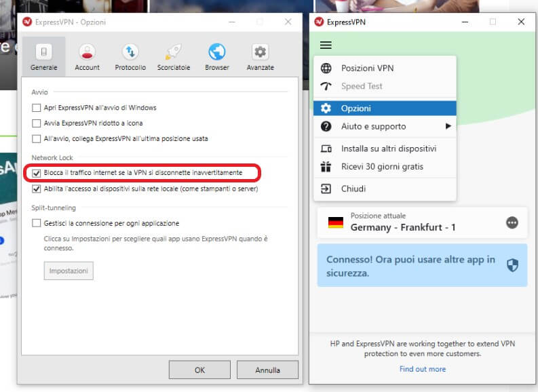The width and height of the screenshot is (538, 392).
Task: Cancel with the Annulla button
Action: [x=267, y=370]
